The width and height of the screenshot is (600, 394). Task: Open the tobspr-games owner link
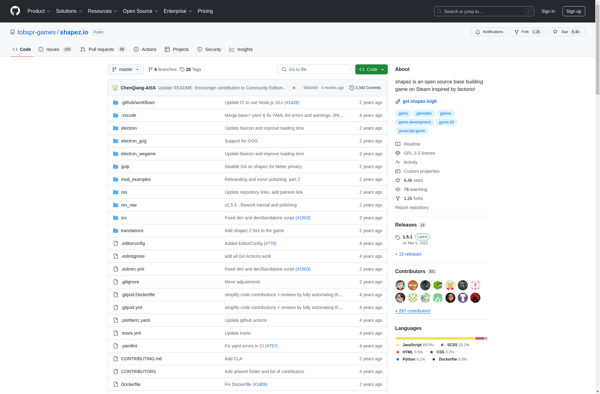36,32
